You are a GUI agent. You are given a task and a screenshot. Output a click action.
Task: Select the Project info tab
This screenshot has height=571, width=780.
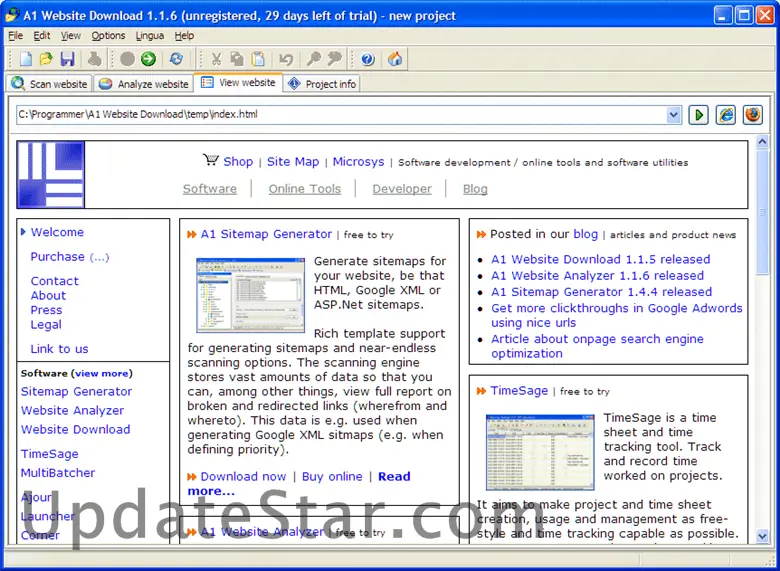tap(322, 84)
